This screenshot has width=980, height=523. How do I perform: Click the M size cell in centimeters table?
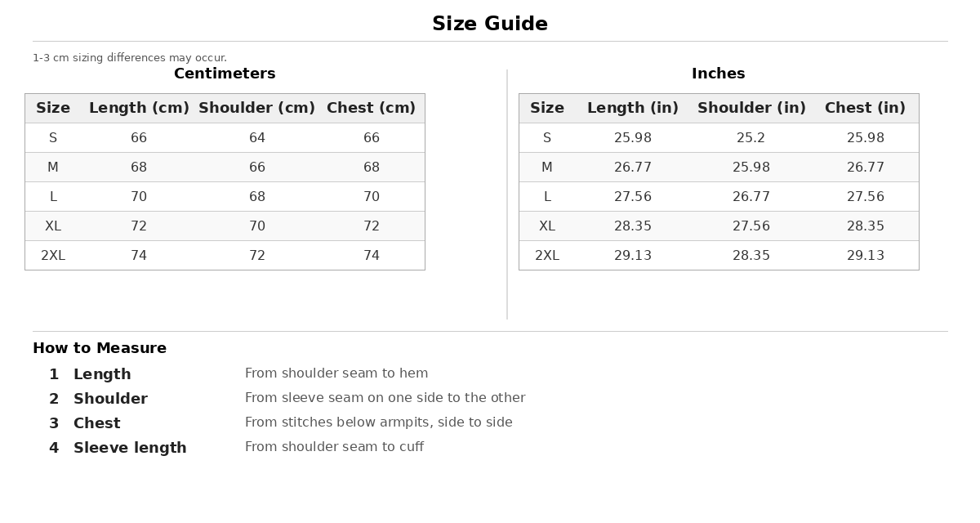(53, 168)
